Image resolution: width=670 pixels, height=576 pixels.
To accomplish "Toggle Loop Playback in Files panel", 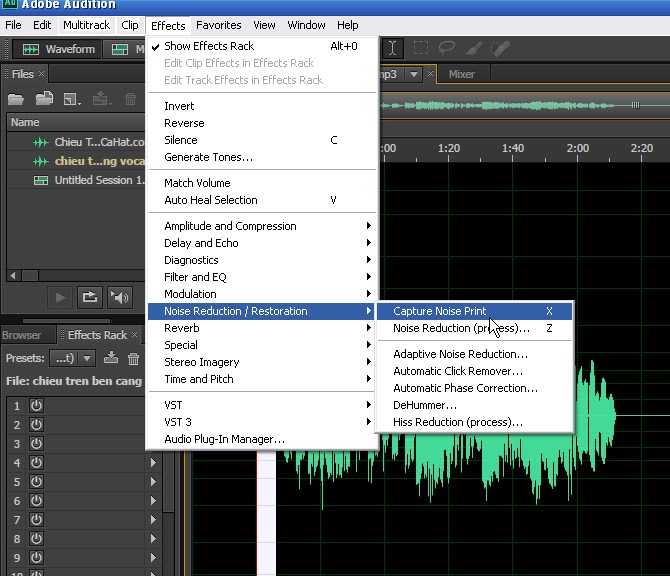I will 90,297.
